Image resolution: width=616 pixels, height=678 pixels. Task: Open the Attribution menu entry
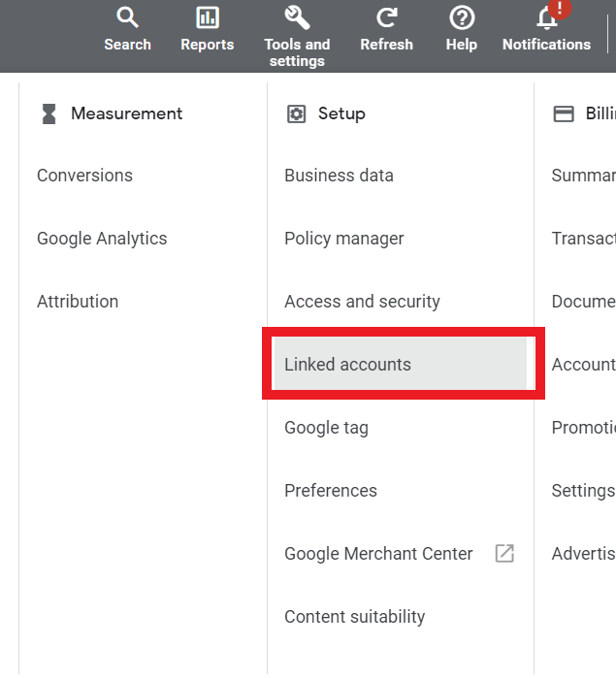[x=78, y=302]
